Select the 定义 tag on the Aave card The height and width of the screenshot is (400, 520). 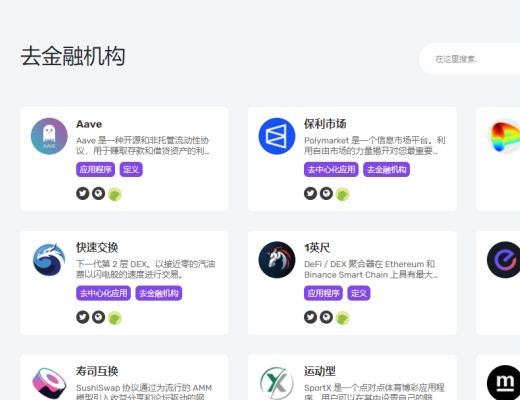pyautogui.click(x=131, y=170)
